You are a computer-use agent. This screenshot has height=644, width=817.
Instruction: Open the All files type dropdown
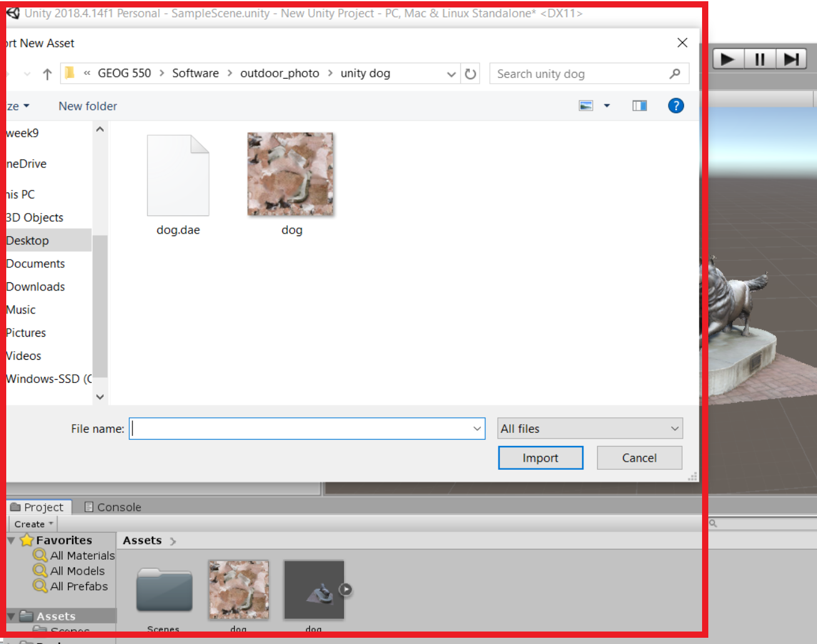point(590,429)
